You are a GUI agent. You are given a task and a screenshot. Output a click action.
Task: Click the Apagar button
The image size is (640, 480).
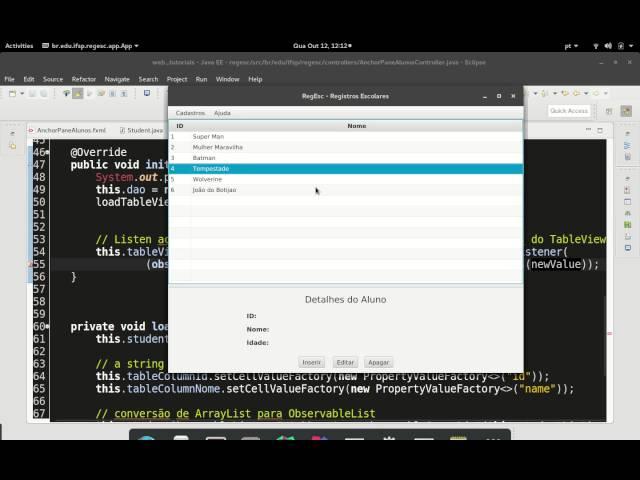tap(378, 362)
